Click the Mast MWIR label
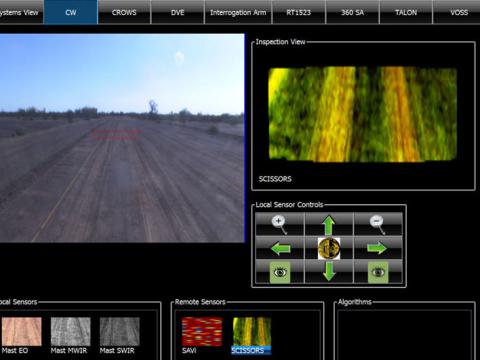480x360 pixels. (x=69, y=350)
